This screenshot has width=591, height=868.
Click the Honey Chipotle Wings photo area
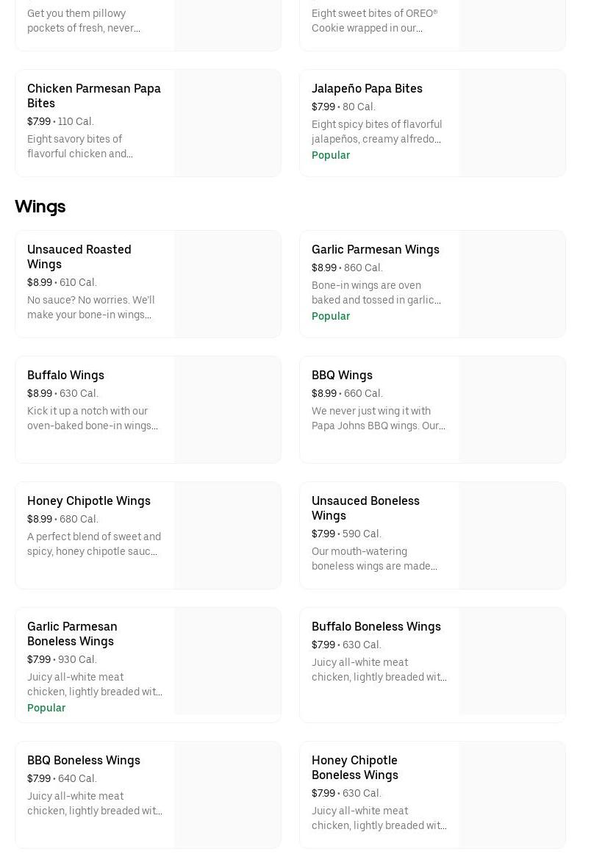227,536
